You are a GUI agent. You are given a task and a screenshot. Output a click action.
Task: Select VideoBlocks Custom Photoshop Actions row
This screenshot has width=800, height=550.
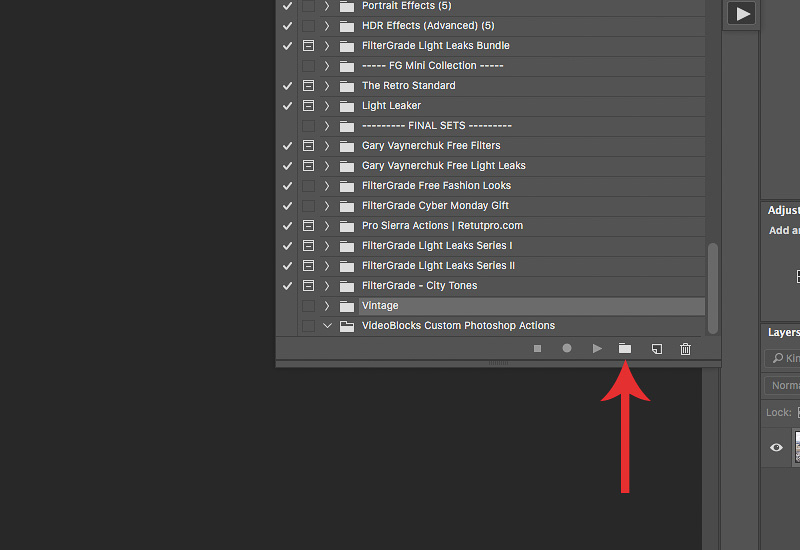coord(512,326)
